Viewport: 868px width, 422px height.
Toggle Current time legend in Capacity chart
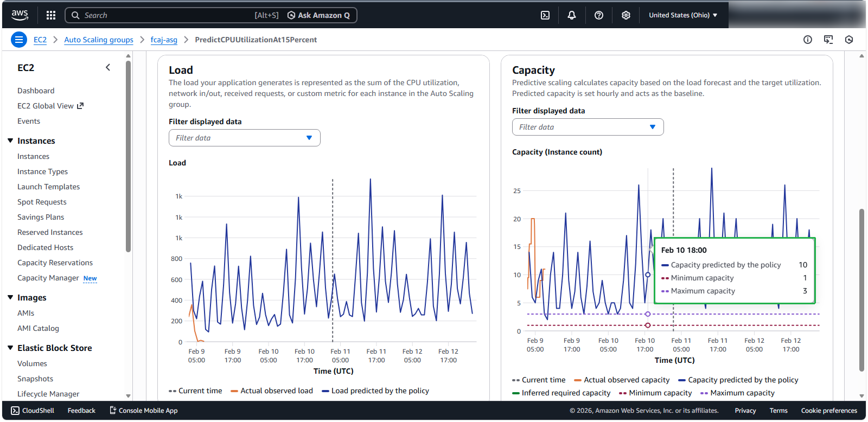[x=539, y=380]
